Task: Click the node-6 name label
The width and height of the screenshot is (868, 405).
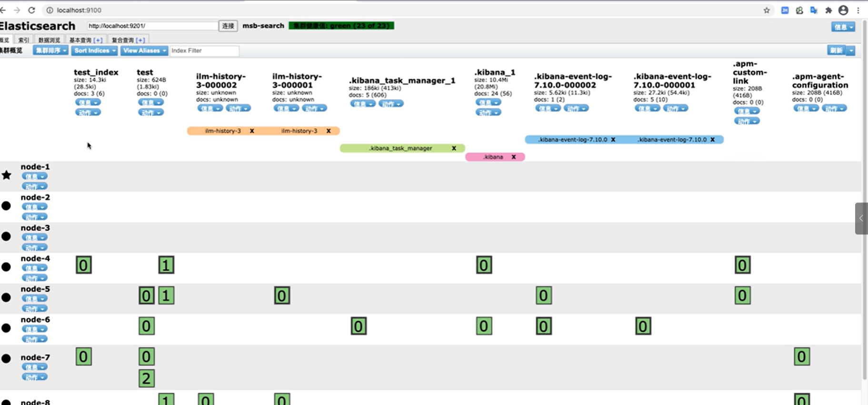Action: (35, 319)
